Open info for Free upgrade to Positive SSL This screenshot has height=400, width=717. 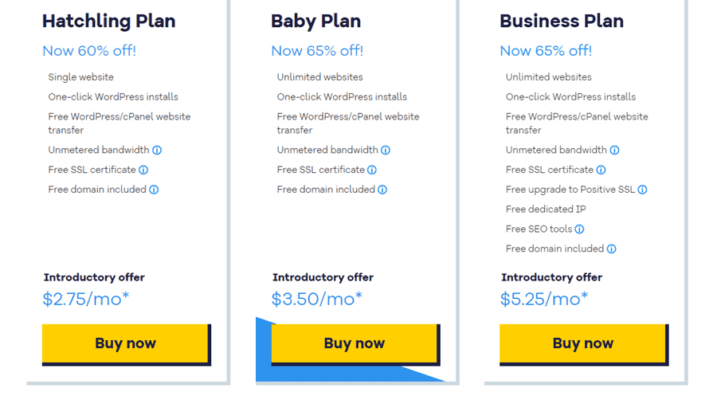click(x=642, y=190)
